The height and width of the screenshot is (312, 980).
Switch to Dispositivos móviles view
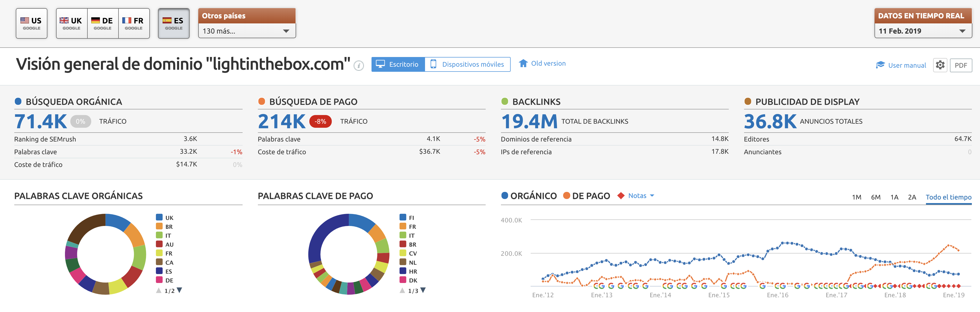468,64
